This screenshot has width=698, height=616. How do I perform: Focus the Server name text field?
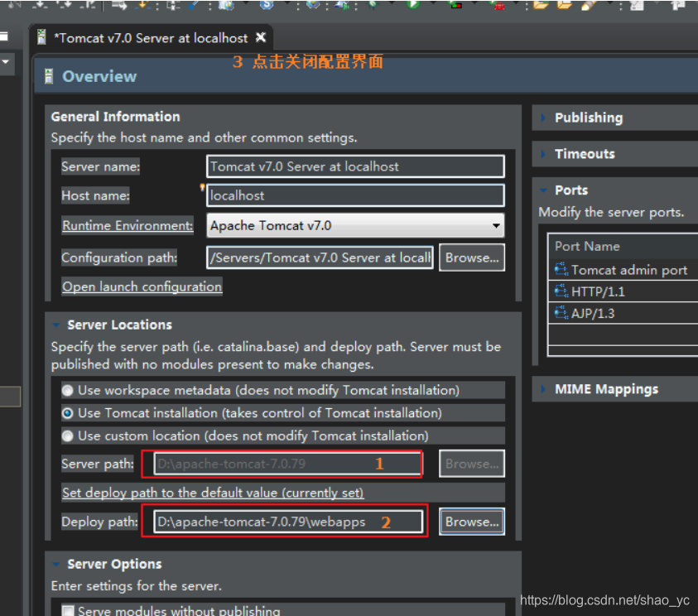click(x=355, y=166)
